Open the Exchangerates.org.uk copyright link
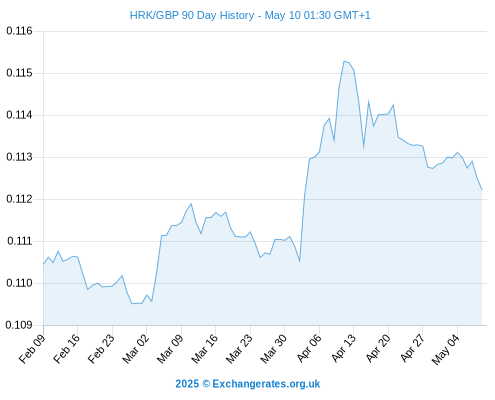The width and height of the screenshot is (495, 400). pyautogui.click(x=247, y=384)
